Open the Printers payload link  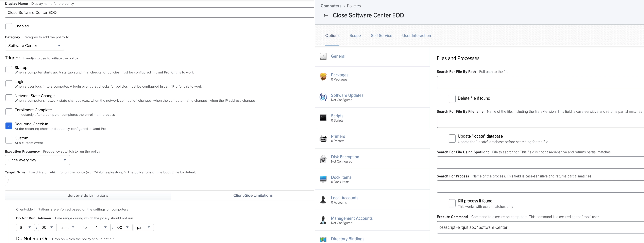coord(338,136)
